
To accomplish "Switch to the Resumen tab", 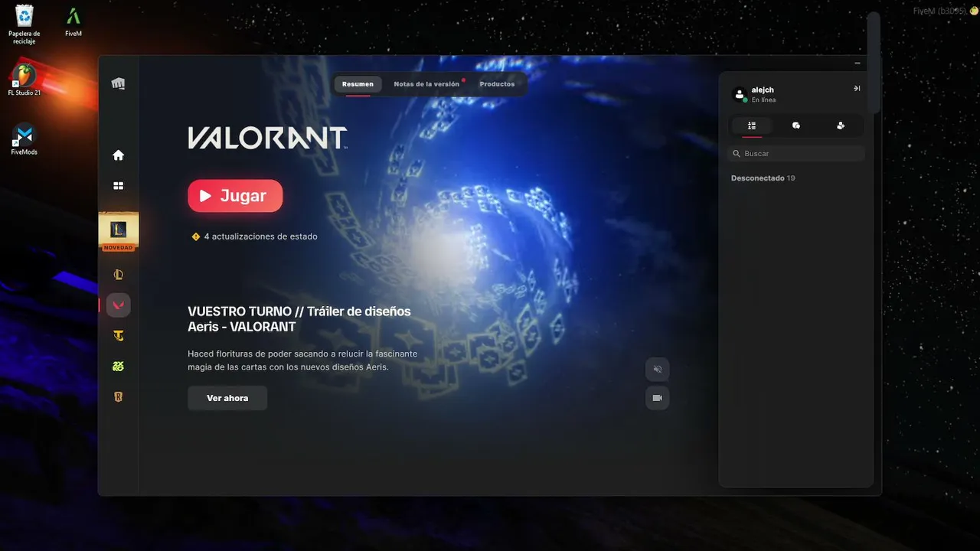I will click(x=358, y=84).
